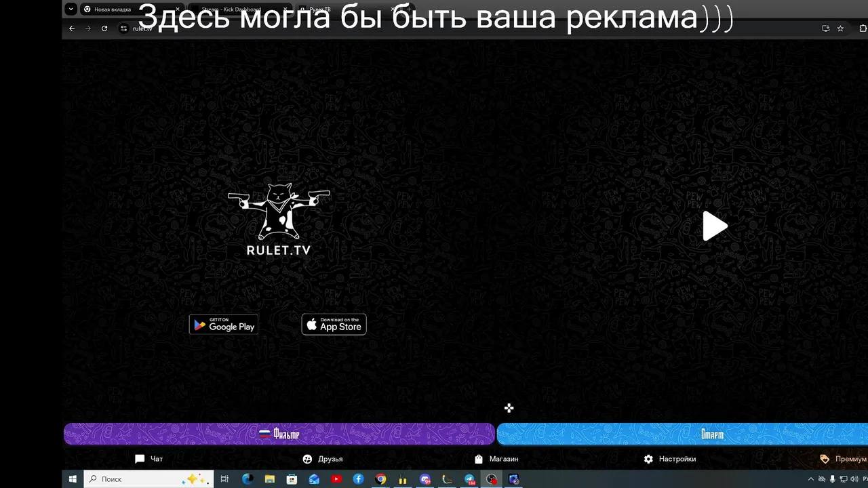Open Microsoft Store from the taskbar
This screenshot has height=488, width=868.
coord(292,479)
